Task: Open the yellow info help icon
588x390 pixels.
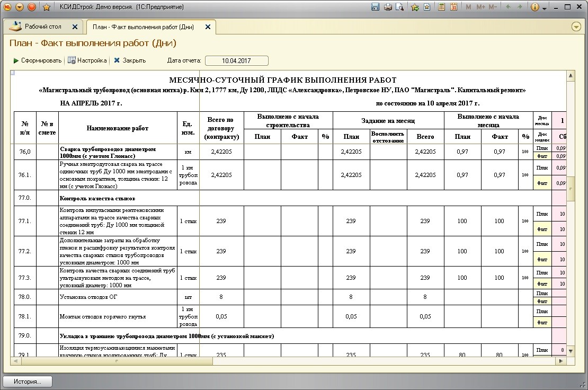Action: pyautogui.click(x=535, y=7)
